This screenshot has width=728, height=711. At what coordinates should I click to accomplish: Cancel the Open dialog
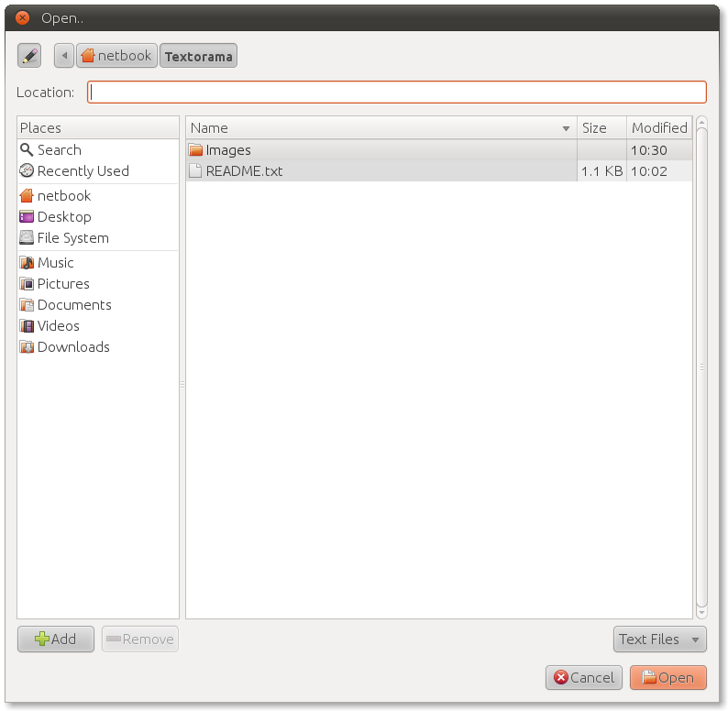coord(584,678)
